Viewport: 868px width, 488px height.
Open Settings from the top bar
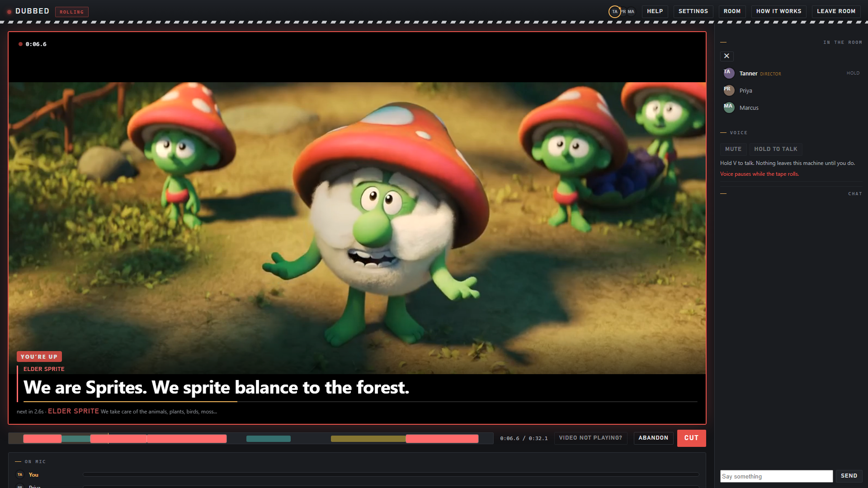[x=693, y=11]
